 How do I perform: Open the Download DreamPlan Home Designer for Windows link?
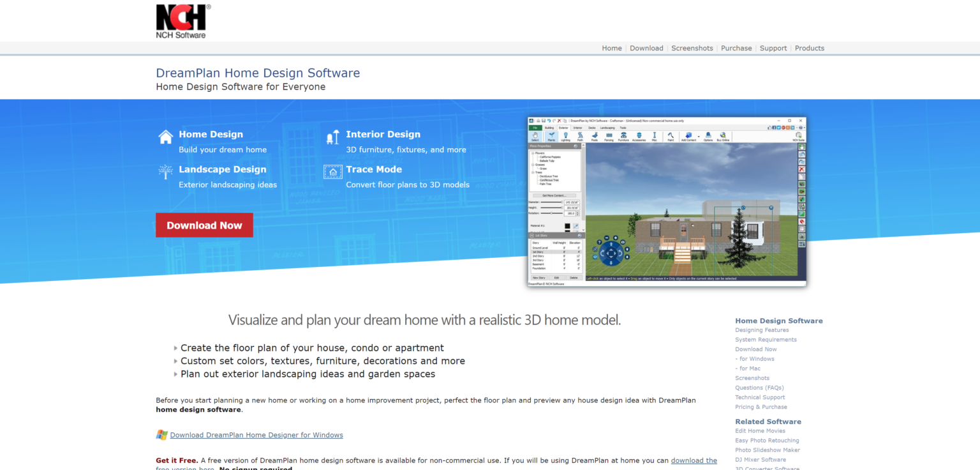pos(256,435)
